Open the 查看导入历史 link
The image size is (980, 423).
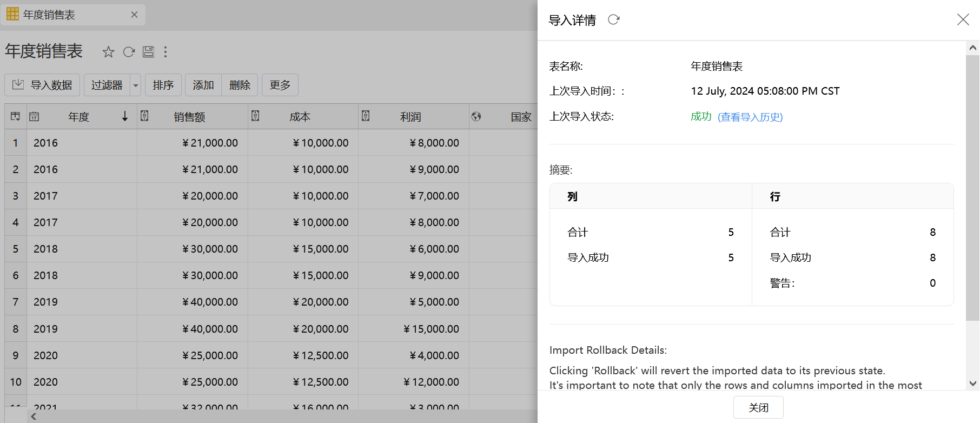pyautogui.click(x=750, y=117)
